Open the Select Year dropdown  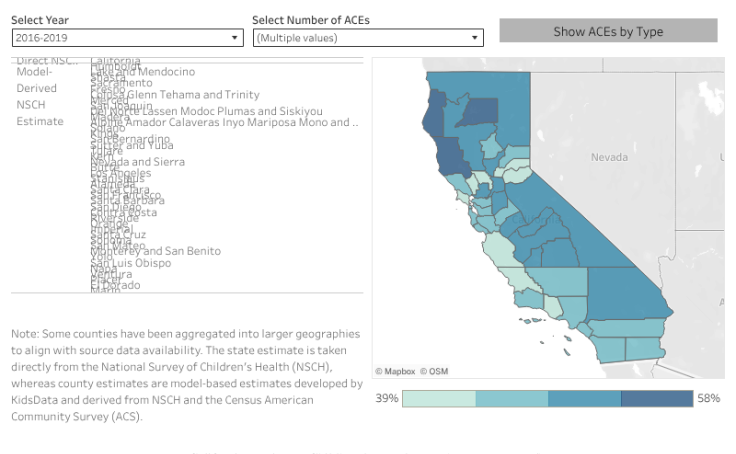pyautogui.click(x=127, y=37)
